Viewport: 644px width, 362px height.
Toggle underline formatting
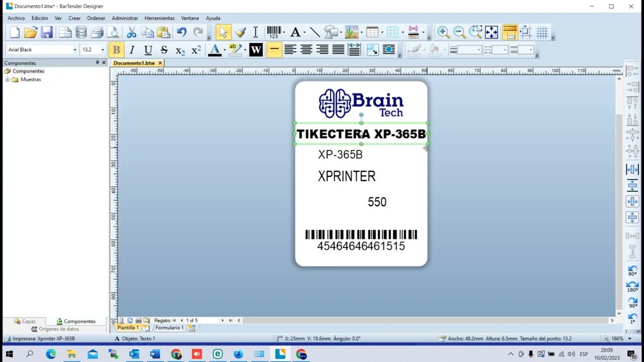click(x=148, y=50)
